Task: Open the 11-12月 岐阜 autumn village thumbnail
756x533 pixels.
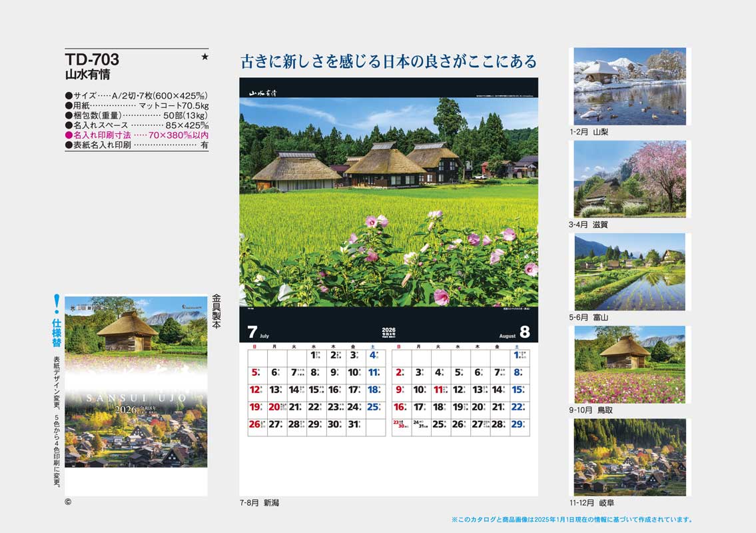Action: [x=629, y=457]
